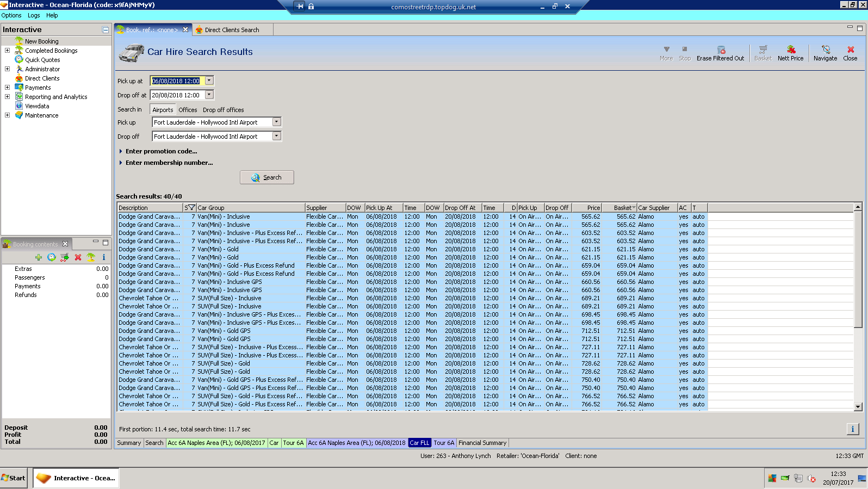Click palm tree island icon in Booking contents

click(x=91, y=257)
